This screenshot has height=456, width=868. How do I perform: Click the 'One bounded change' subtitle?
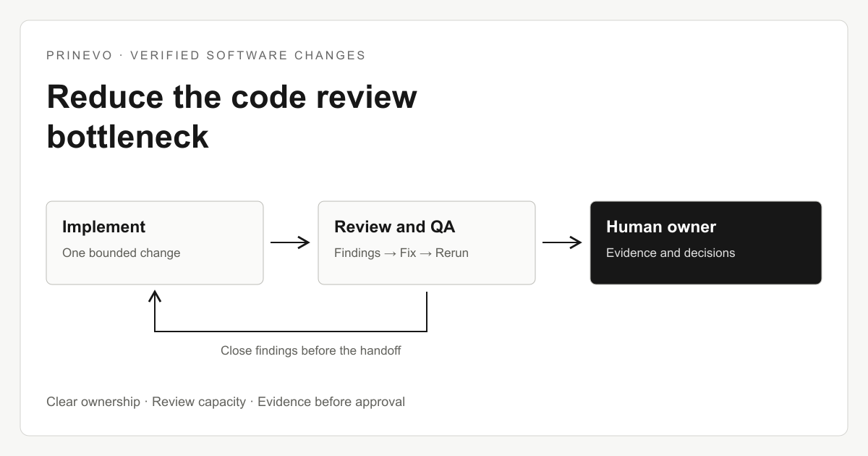pos(121,253)
